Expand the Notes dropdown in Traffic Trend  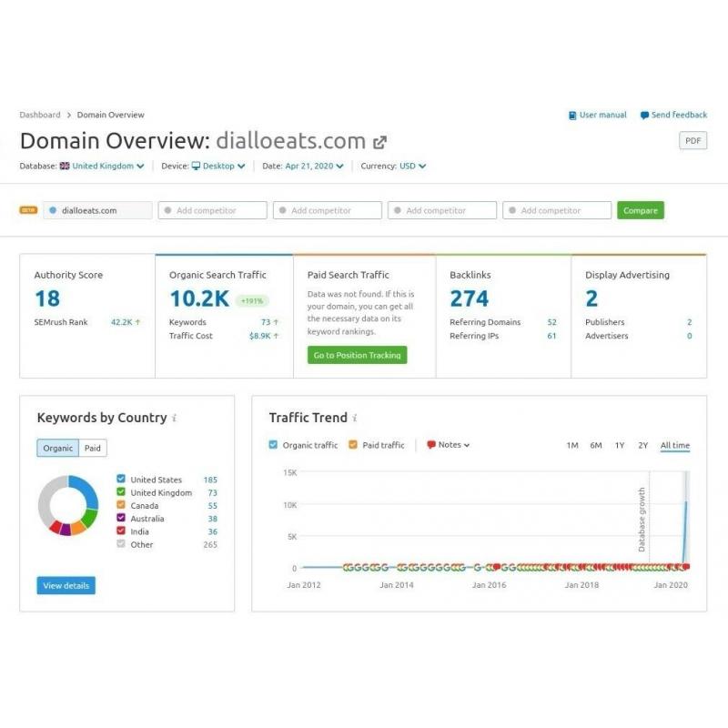click(x=449, y=445)
